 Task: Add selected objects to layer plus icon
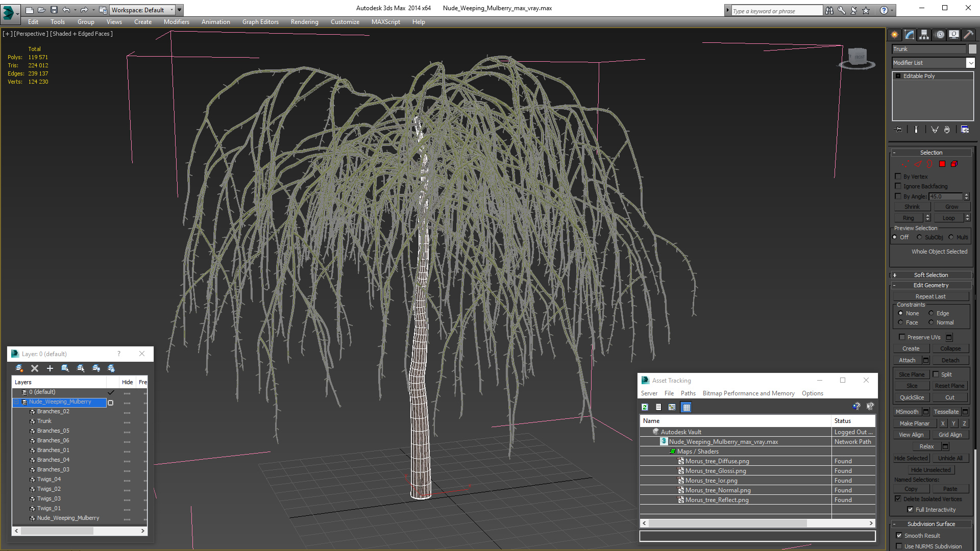click(x=50, y=368)
